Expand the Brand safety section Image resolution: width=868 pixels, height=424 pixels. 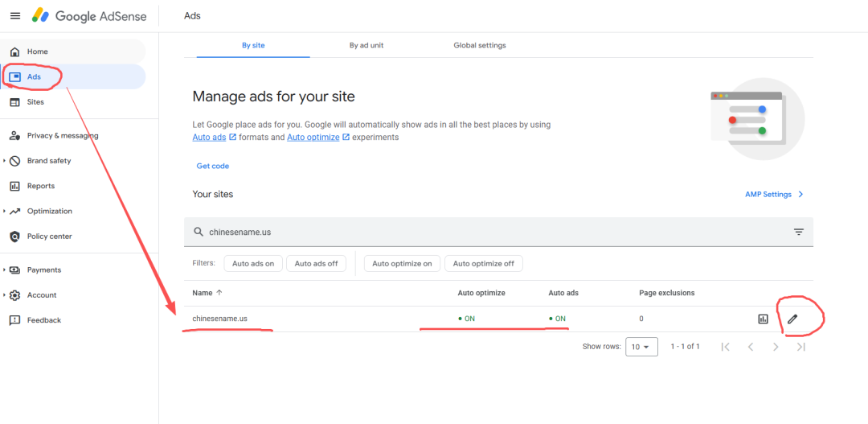48,161
